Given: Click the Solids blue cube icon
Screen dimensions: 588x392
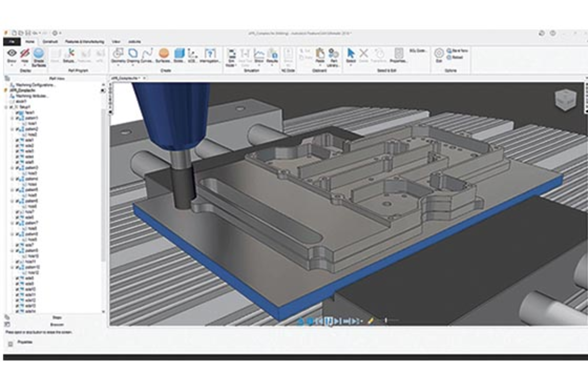Looking at the screenshot, I should [179, 53].
